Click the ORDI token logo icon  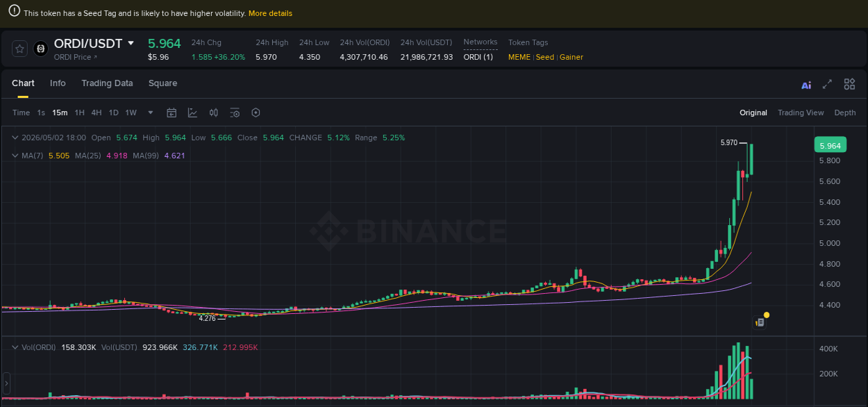[40, 49]
